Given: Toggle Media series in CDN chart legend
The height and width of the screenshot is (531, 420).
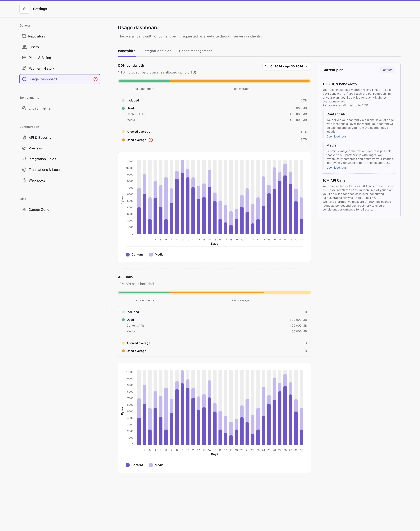Looking at the screenshot, I should [156, 255].
